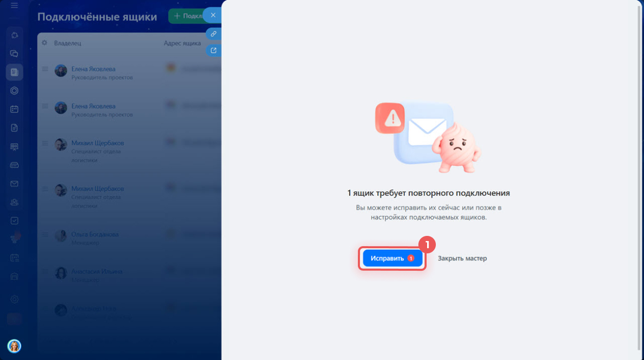Open the news feed sidebar icon

(x=14, y=72)
